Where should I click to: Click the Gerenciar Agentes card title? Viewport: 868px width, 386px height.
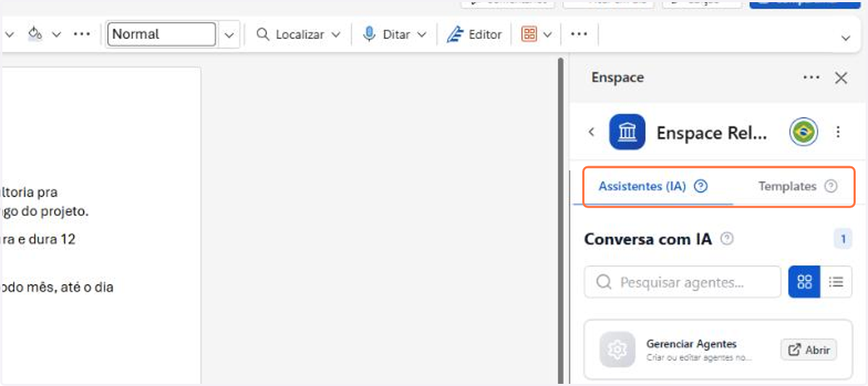point(691,344)
